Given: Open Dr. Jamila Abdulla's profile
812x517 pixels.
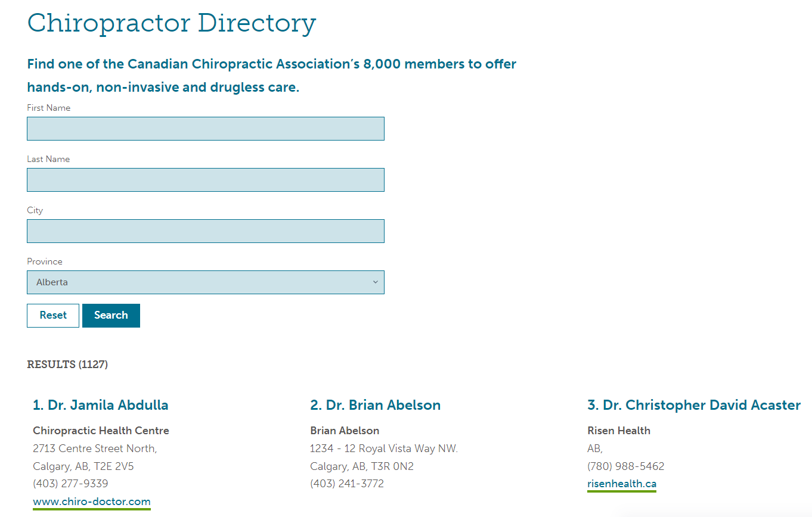Looking at the screenshot, I should pos(101,404).
